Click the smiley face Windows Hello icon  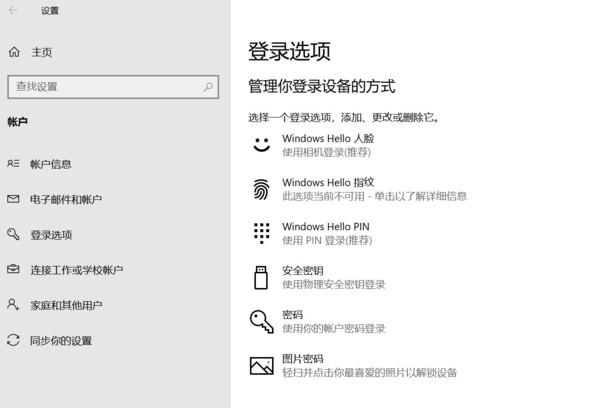point(262,145)
